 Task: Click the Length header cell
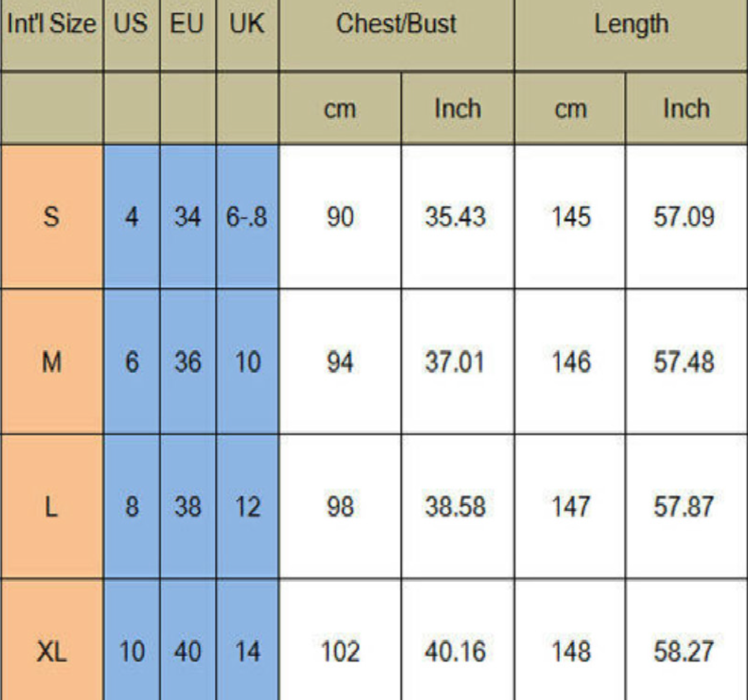click(631, 24)
